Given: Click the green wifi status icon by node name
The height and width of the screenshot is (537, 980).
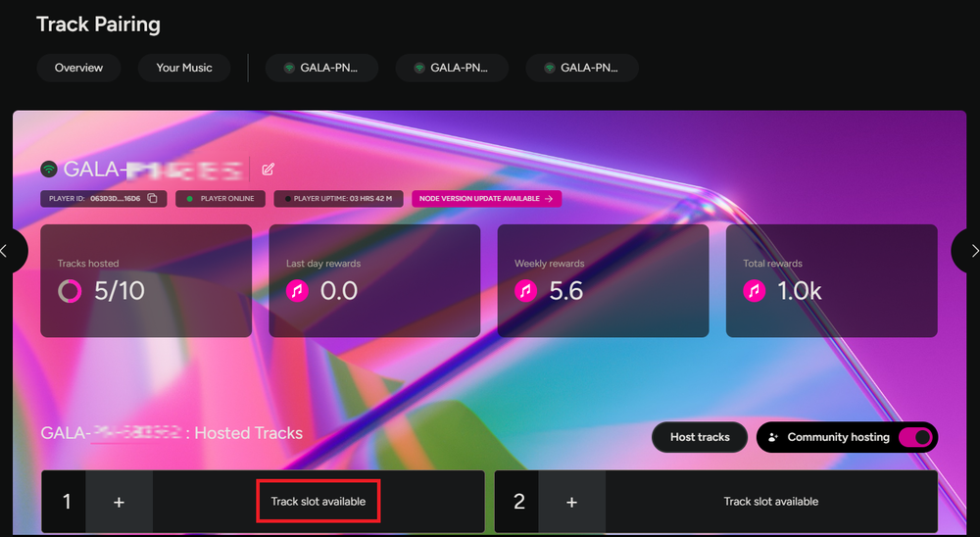Looking at the screenshot, I should (49, 169).
